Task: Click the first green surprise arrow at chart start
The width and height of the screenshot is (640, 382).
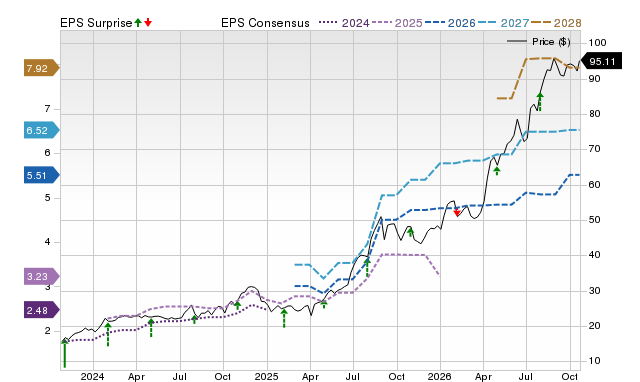Action: 64,353
